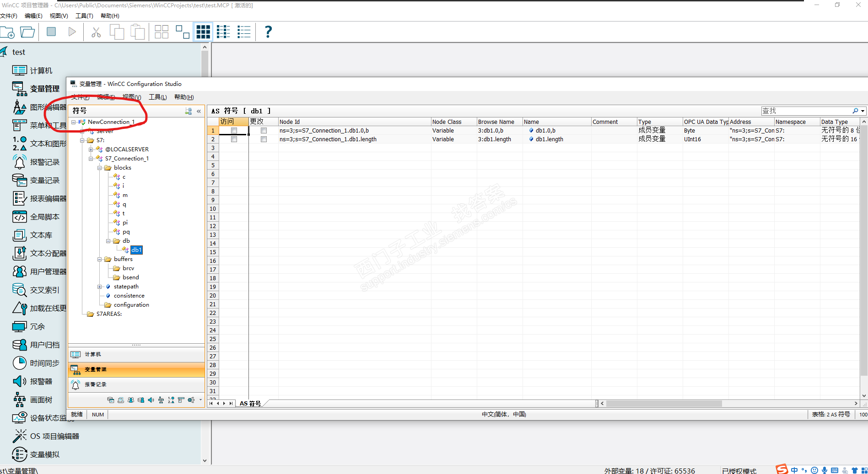
Task: Expand the @LOCALSERVER node
Action: tap(91, 149)
